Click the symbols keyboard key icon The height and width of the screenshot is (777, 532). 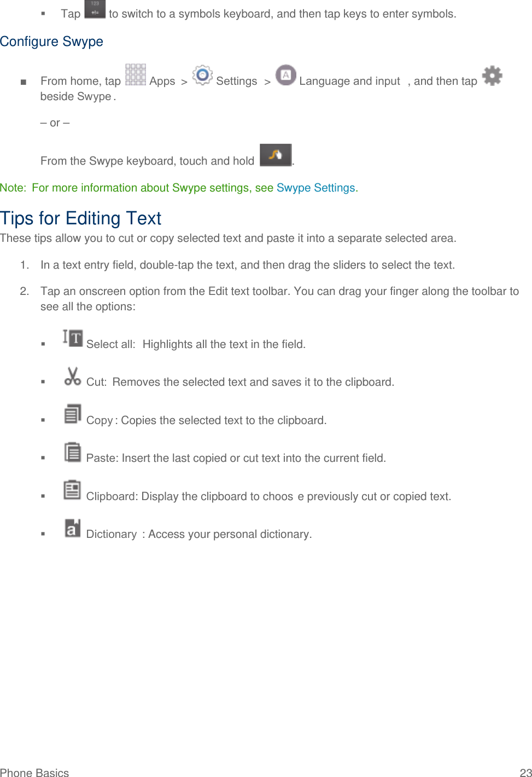click(x=95, y=9)
